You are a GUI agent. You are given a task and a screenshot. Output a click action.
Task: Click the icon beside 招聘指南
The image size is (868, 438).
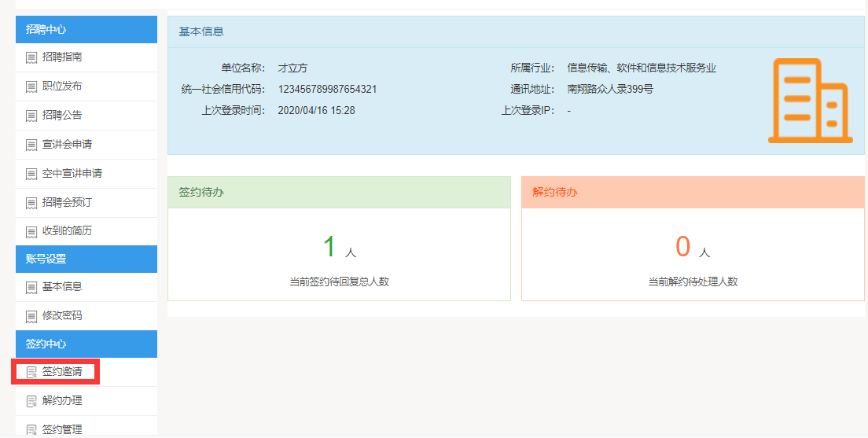(x=31, y=57)
